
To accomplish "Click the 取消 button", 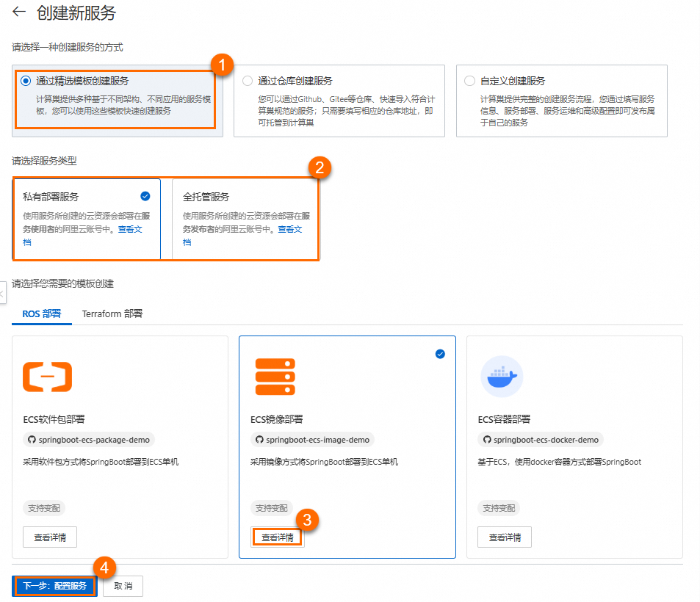I will 123,586.
